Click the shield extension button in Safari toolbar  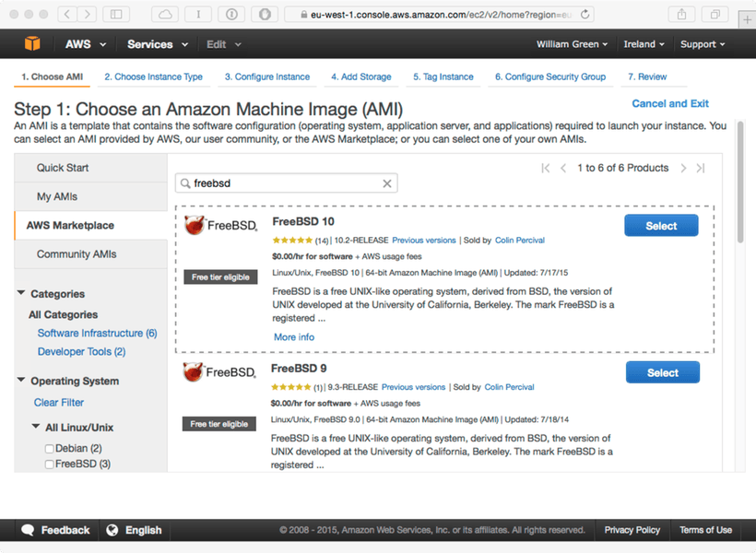(x=265, y=14)
